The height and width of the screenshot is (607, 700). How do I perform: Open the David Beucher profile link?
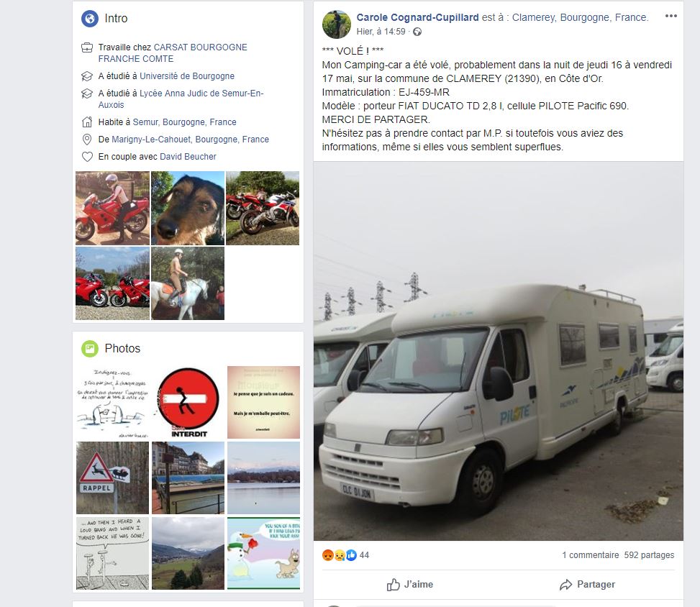pos(188,157)
